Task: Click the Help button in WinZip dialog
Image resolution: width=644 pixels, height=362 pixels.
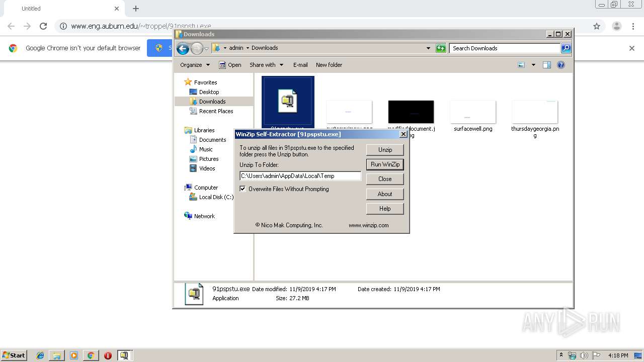Action: (x=385, y=209)
